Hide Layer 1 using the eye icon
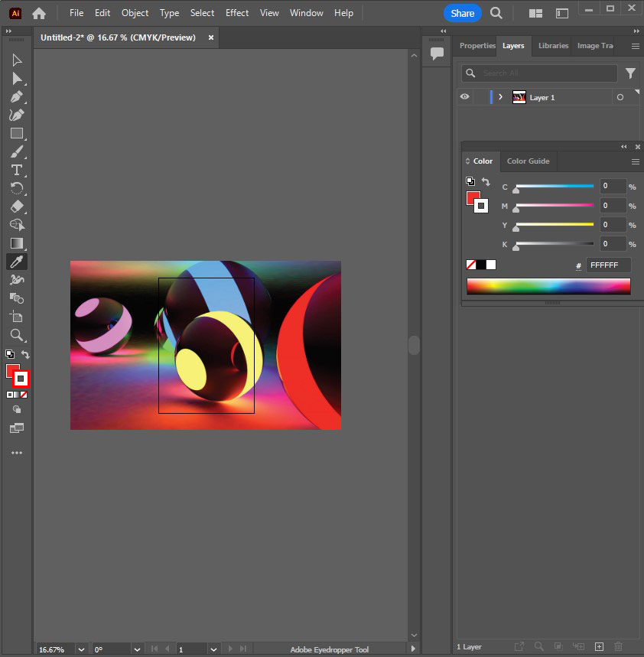644x657 pixels. pyautogui.click(x=464, y=97)
